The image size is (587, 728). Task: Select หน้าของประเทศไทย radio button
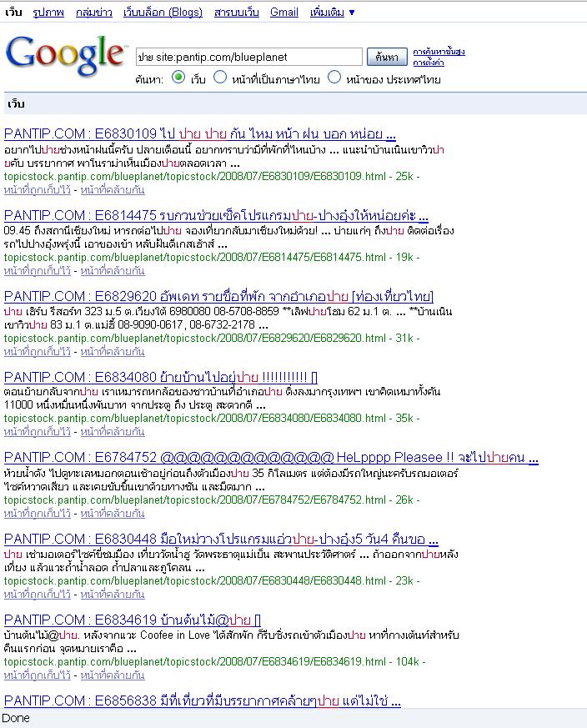(x=334, y=77)
